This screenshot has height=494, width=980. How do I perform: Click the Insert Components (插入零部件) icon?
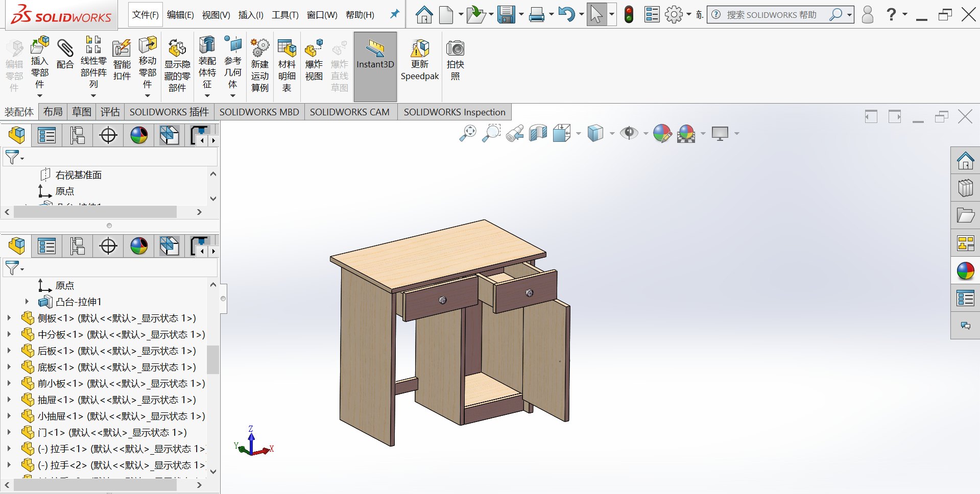click(40, 46)
